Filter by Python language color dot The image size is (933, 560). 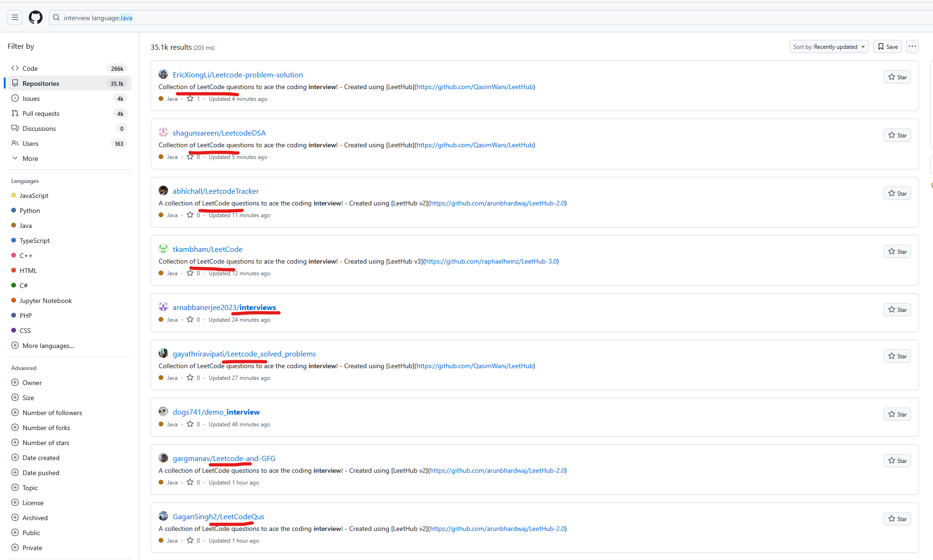tap(14, 211)
